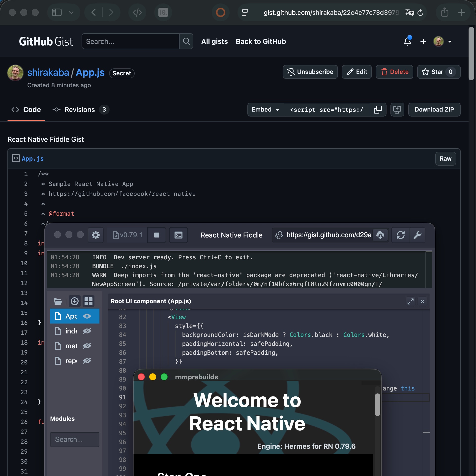Open the Safari share menu
The width and height of the screenshot is (476, 476).
445,12
